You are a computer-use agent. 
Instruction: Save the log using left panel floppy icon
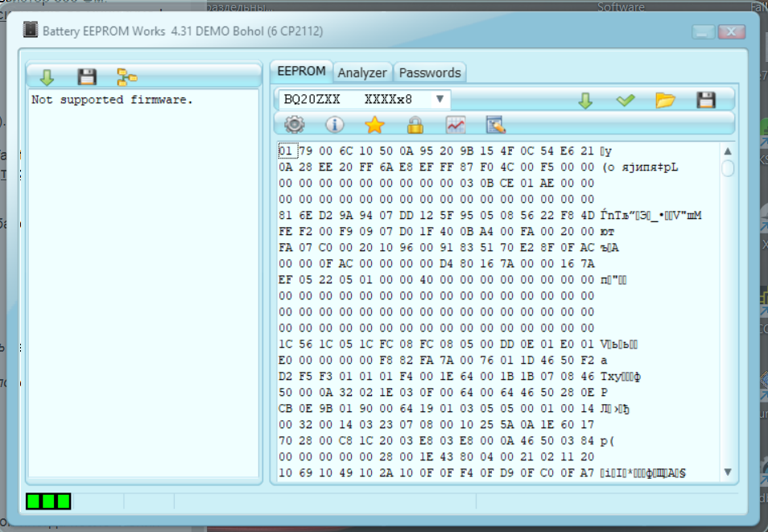[87, 77]
